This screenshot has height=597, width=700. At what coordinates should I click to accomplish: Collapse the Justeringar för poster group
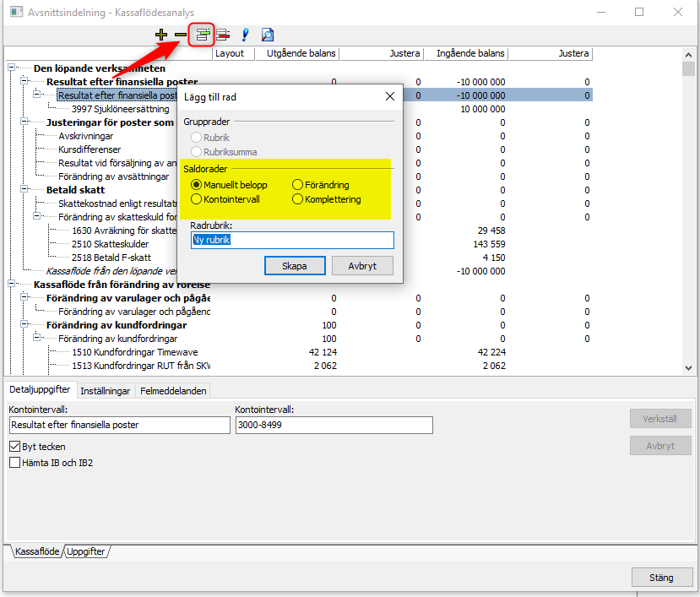tap(24, 122)
